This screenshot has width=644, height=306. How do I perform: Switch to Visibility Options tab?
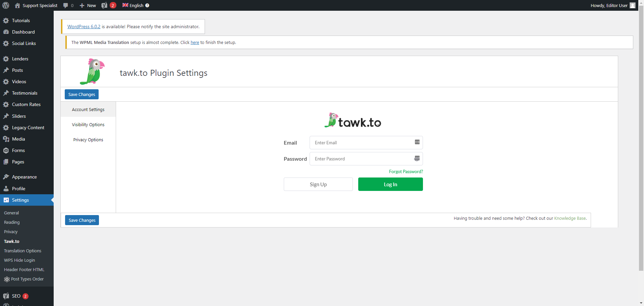(88, 124)
